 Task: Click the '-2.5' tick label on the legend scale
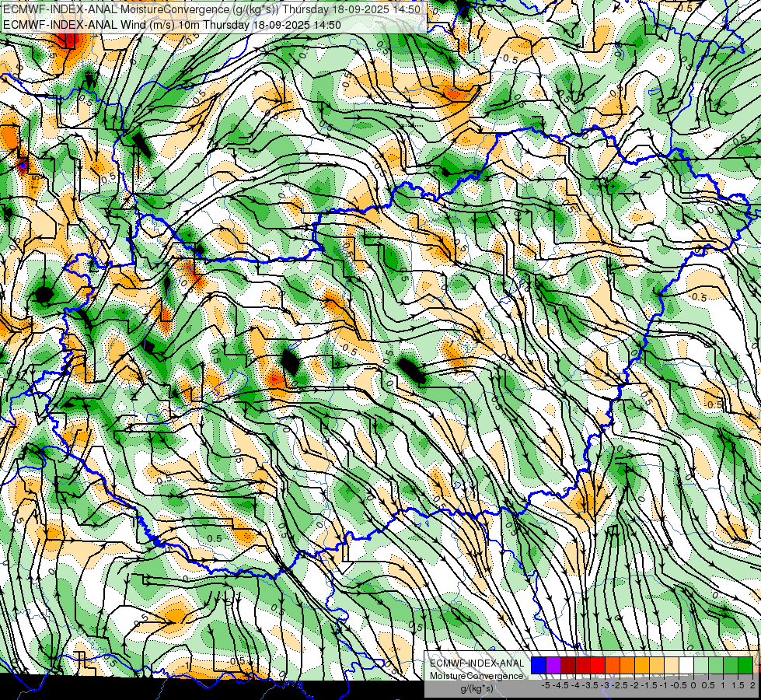coord(620,685)
